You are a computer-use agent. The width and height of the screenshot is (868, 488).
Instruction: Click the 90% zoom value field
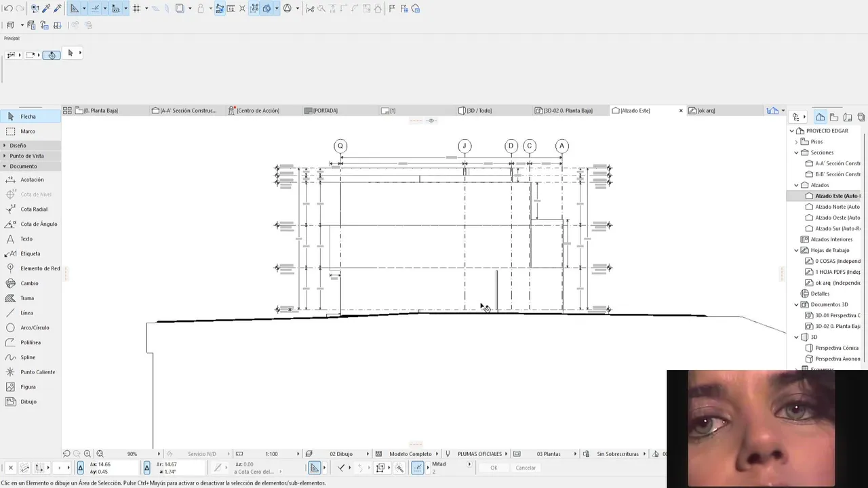(x=132, y=453)
